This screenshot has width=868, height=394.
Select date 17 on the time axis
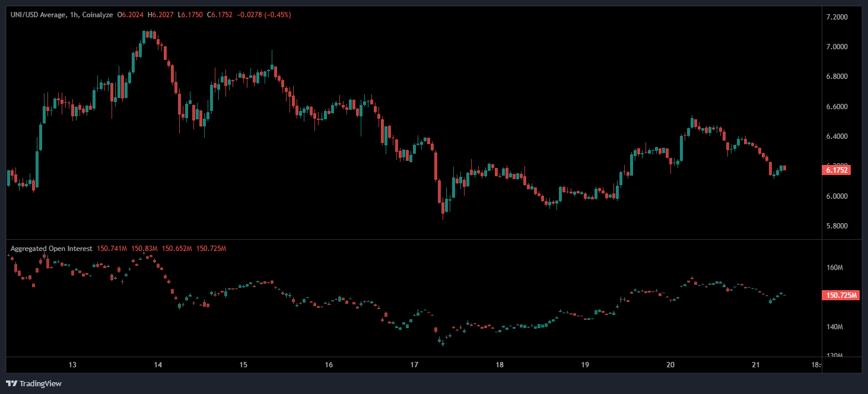415,365
